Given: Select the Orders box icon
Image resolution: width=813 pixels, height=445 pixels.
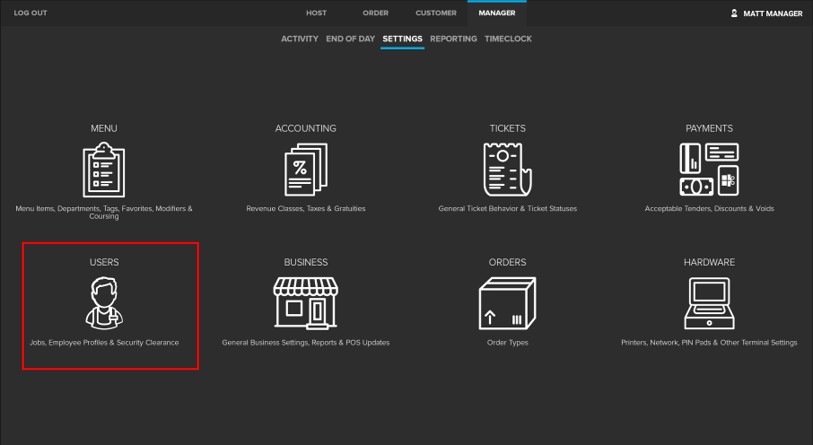Looking at the screenshot, I should pyautogui.click(x=507, y=303).
